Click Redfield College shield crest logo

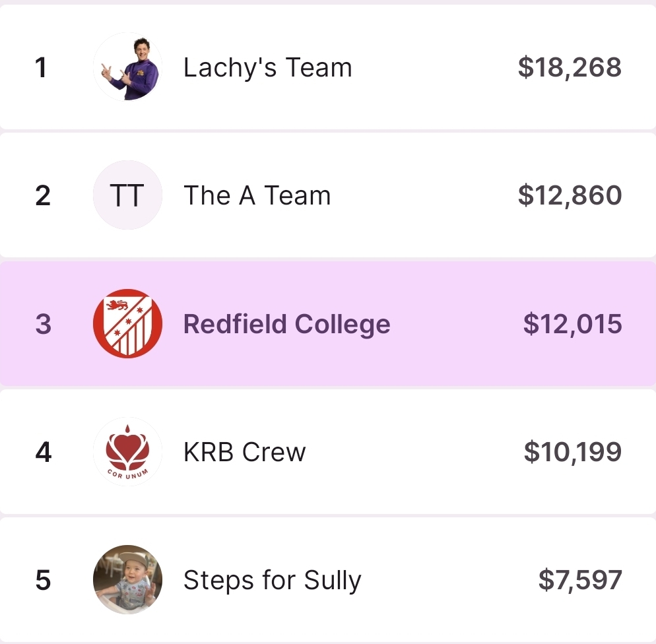pyautogui.click(x=127, y=323)
